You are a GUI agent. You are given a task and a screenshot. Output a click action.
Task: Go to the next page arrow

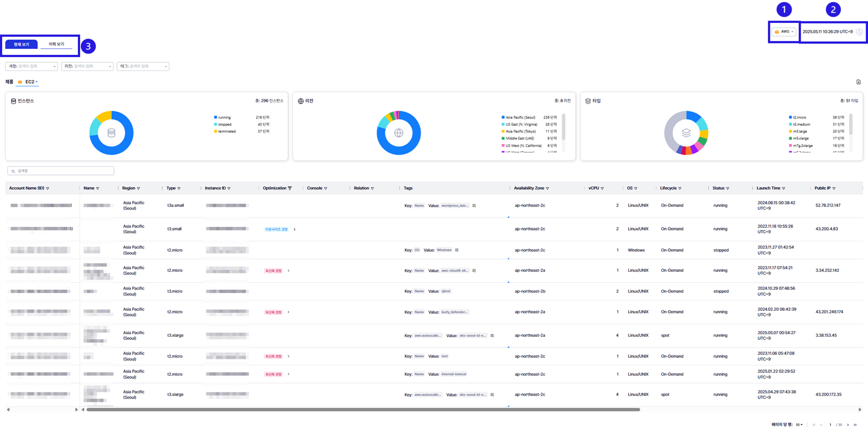tap(848, 425)
